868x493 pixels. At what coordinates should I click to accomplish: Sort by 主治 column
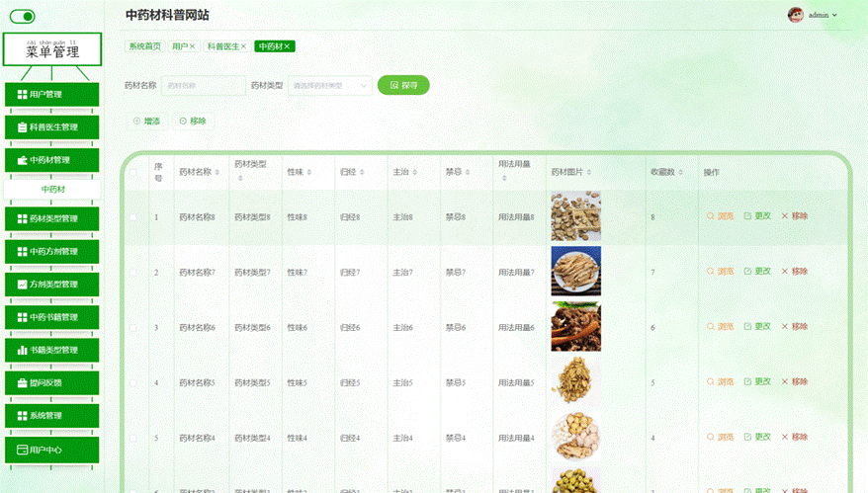[414, 172]
